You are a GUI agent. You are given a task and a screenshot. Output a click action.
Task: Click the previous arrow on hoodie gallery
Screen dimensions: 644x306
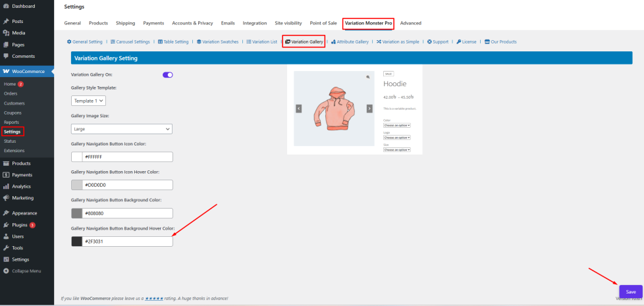(299, 109)
